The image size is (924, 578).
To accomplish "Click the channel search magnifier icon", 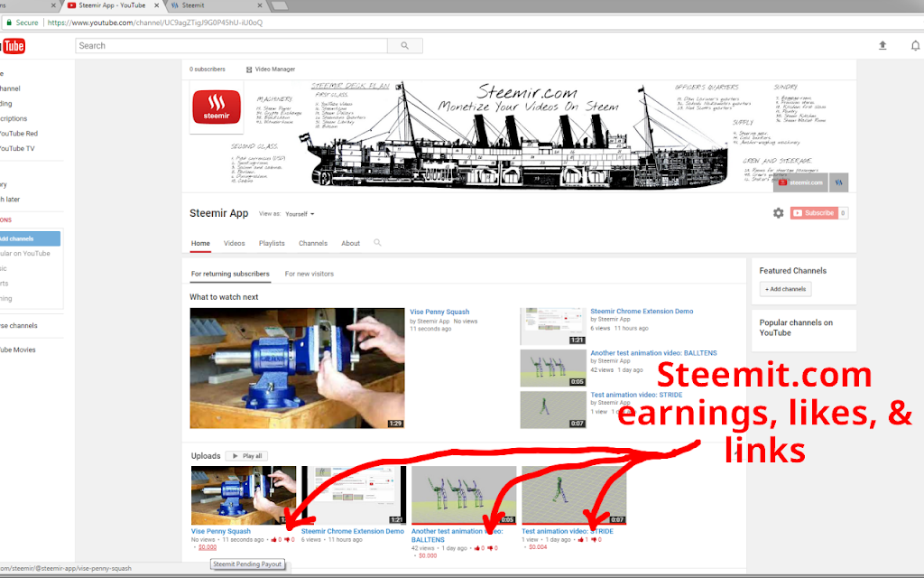I will pyautogui.click(x=377, y=242).
